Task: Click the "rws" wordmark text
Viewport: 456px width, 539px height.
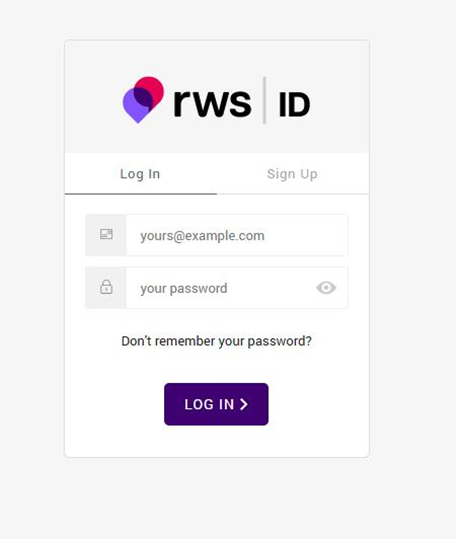Action: click(212, 102)
